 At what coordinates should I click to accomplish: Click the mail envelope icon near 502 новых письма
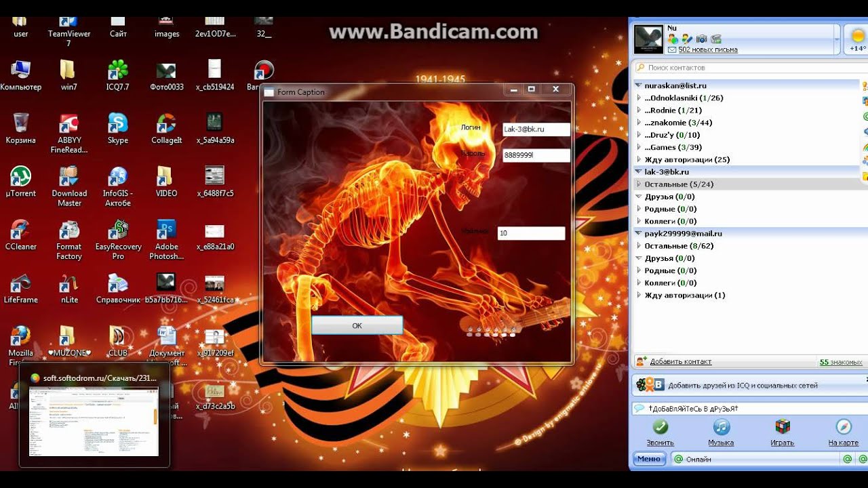coord(672,50)
